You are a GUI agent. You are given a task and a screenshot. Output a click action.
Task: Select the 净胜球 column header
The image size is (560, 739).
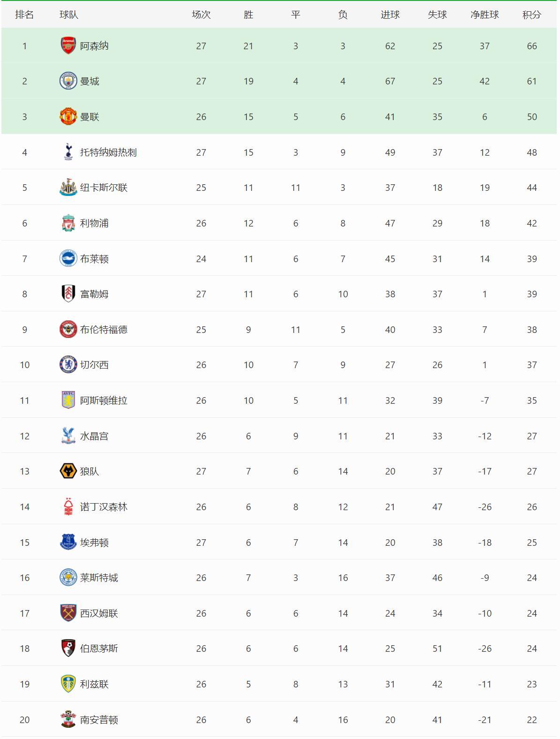pos(485,15)
